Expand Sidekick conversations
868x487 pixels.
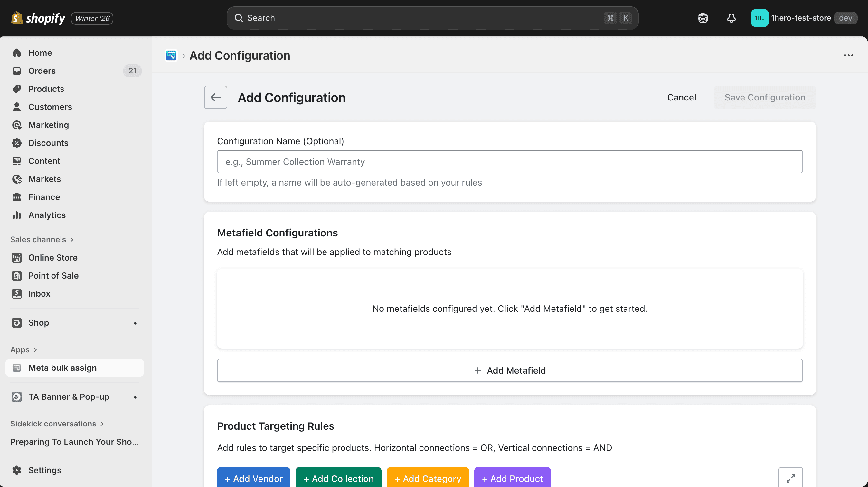point(57,424)
